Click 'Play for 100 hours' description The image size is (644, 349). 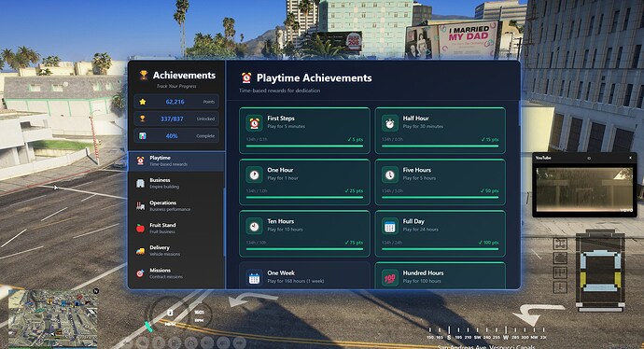point(422,281)
